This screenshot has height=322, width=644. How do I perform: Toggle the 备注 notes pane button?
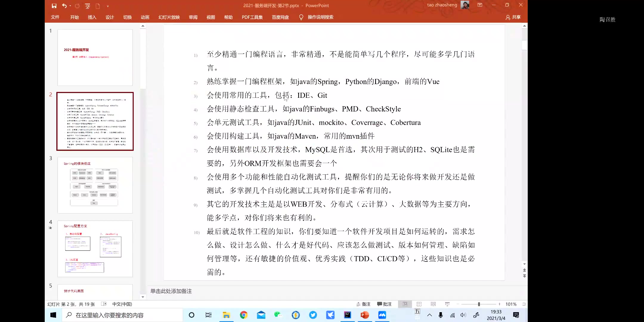pos(363,304)
